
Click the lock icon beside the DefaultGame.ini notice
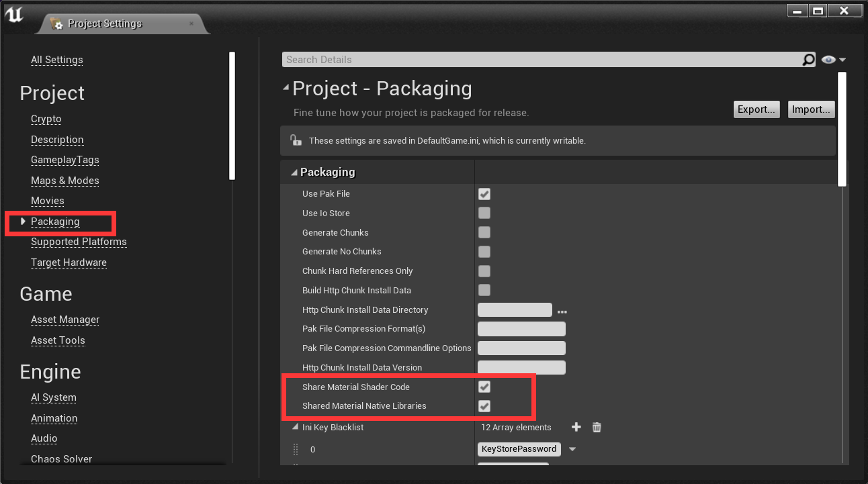click(296, 140)
